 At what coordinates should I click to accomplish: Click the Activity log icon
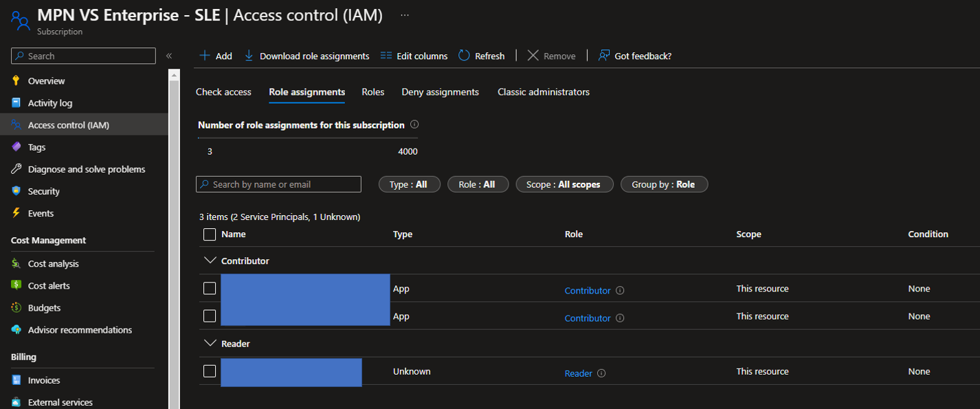16,103
